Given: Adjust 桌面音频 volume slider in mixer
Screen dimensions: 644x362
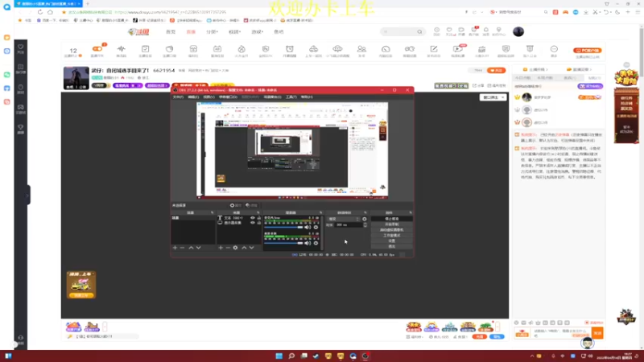Looking at the screenshot, I should tap(284, 243).
